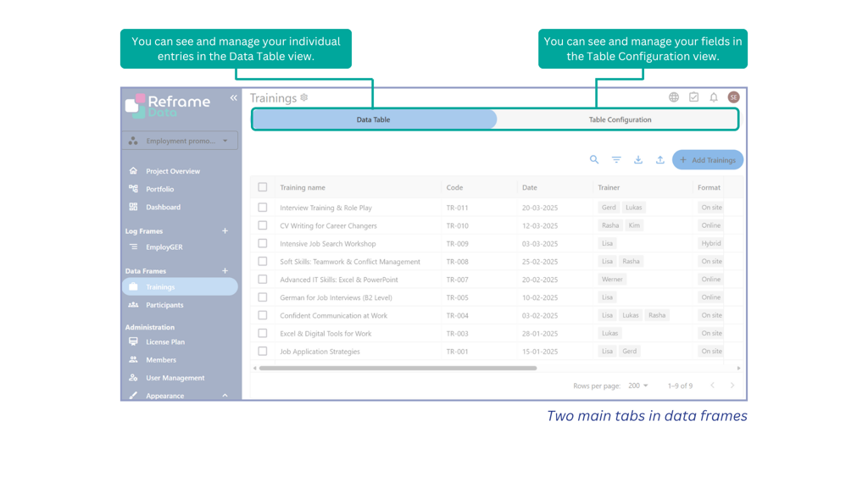This screenshot has height=488, width=868.
Task: Open the filter icon in table toolbar
Action: tap(616, 160)
